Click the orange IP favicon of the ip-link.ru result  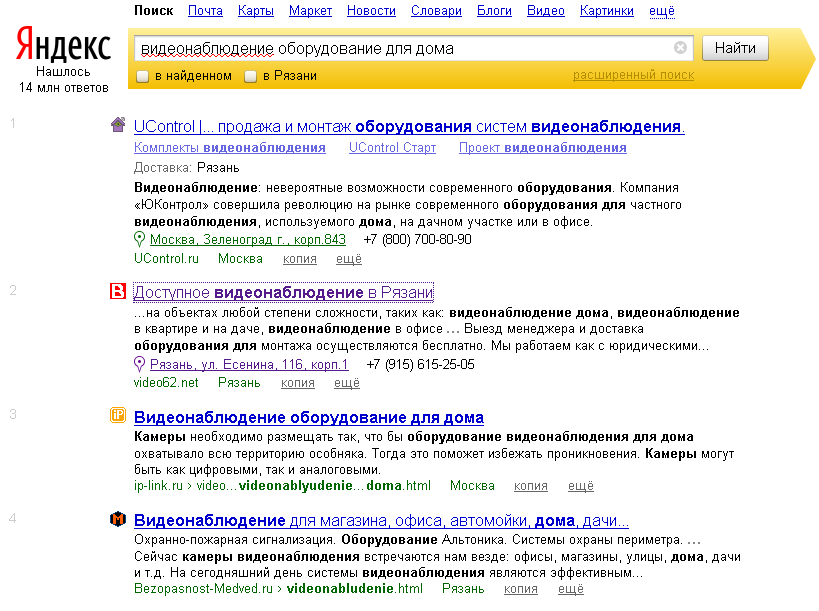click(x=117, y=417)
